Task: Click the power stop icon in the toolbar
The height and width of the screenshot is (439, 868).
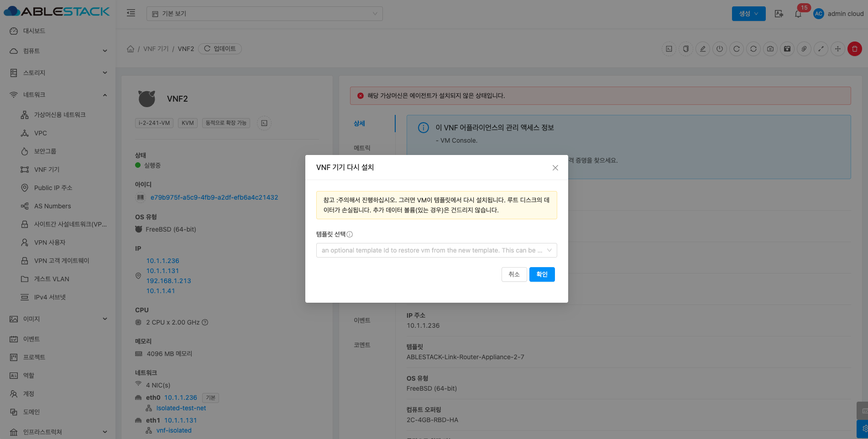Action: (x=720, y=49)
